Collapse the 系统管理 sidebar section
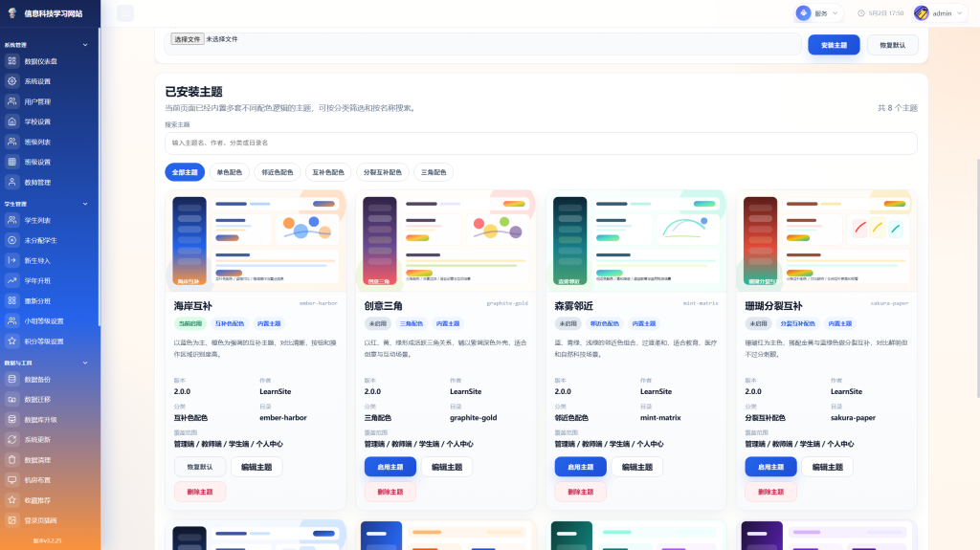The width and height of the screenshot is (980, 550). pyautogui.click(x=85, y=45)
